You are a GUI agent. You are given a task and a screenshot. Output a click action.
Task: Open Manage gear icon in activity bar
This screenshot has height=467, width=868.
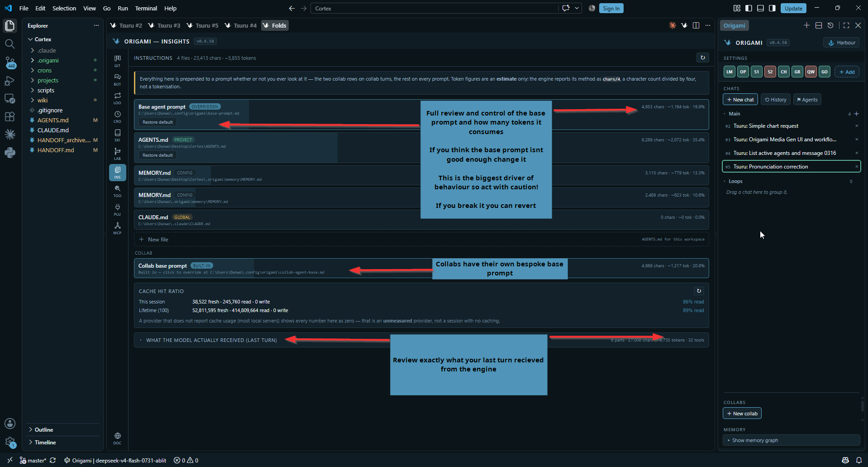[10, 442]
